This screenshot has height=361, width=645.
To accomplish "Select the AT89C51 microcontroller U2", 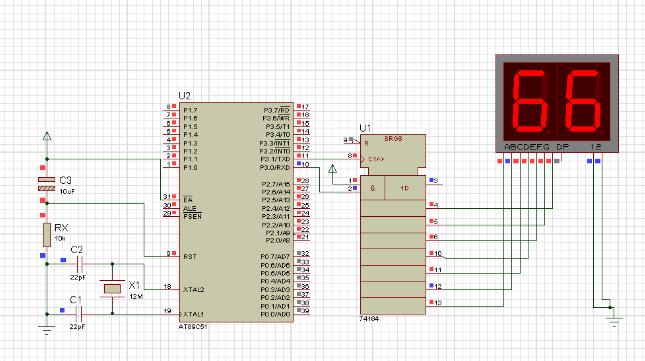I will click(x=236, y=212).
